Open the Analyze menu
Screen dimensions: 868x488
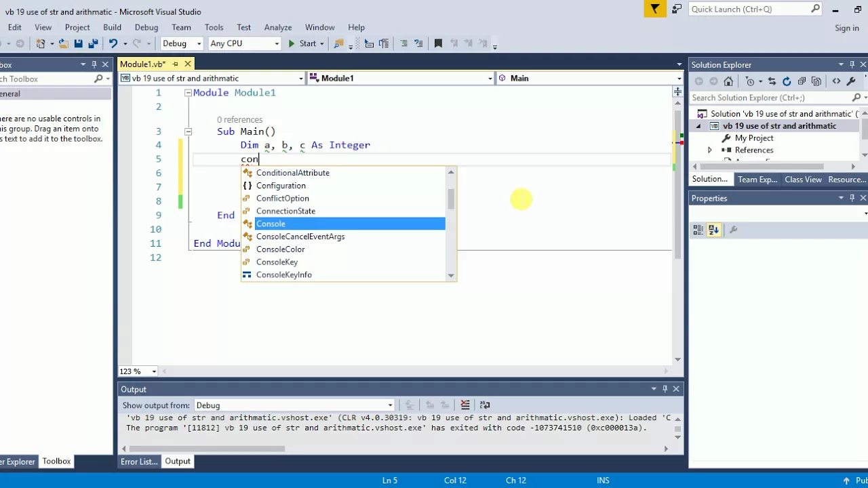(x=278, y=27)
